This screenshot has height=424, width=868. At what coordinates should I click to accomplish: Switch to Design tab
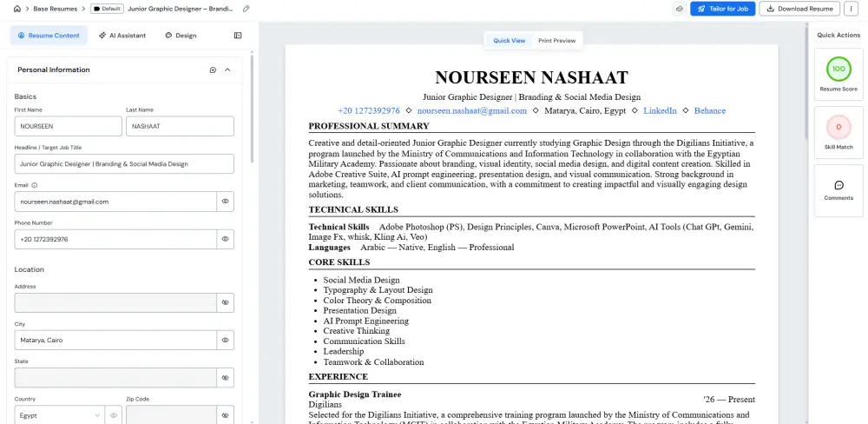click(x=181, y=36)
